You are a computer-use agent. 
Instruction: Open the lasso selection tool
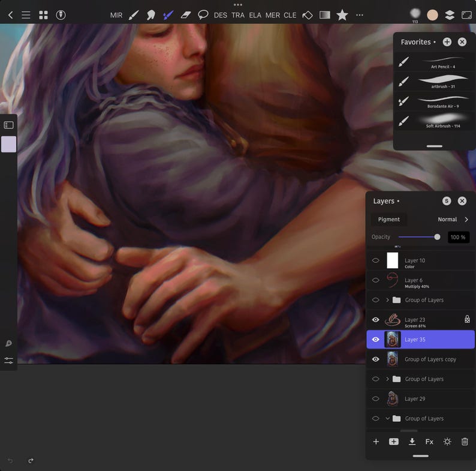click(203, 14)
